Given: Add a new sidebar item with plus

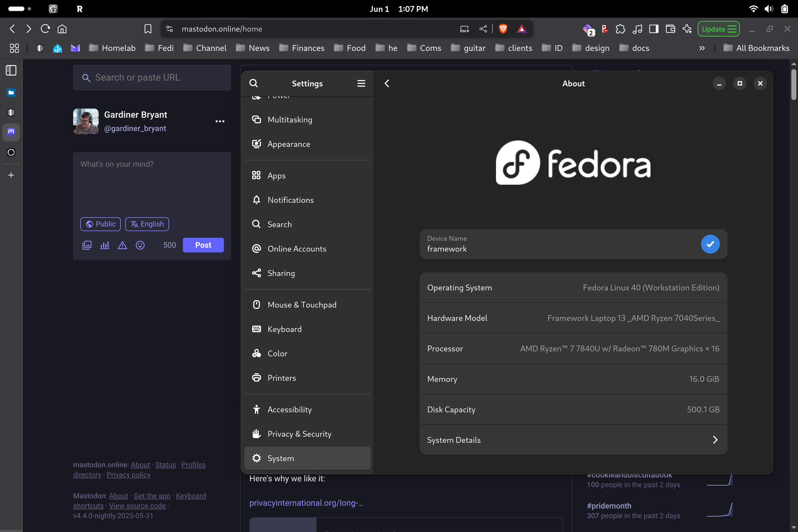Looking at the screenshot, I should (x=11, y=175).
